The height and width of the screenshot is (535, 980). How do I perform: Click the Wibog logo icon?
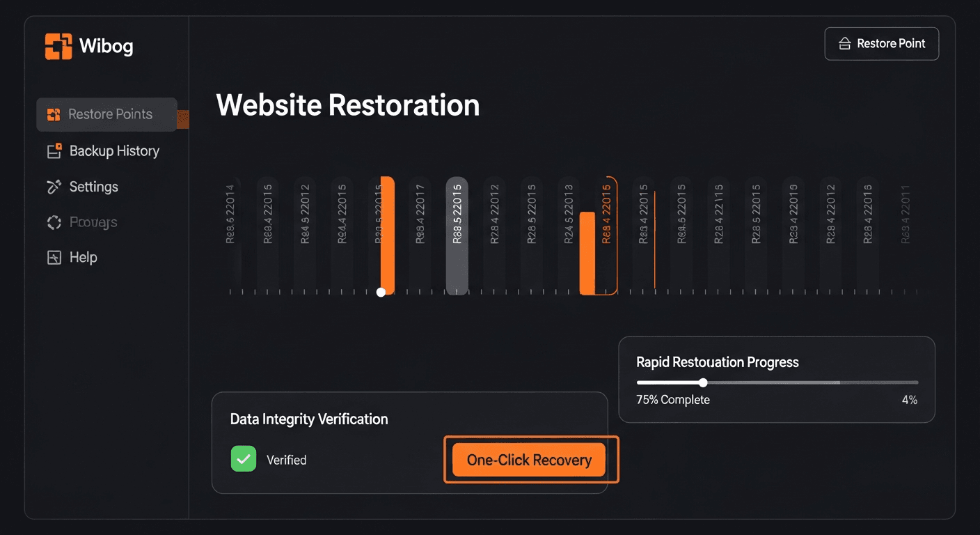[x=57, y=45]
